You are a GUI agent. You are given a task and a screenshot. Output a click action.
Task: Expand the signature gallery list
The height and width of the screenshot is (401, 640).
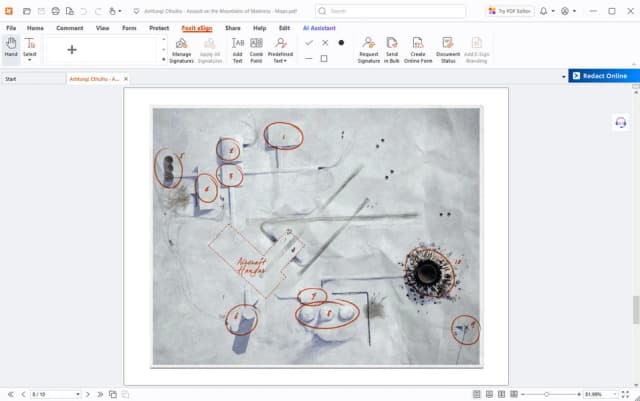click(164, 60)
